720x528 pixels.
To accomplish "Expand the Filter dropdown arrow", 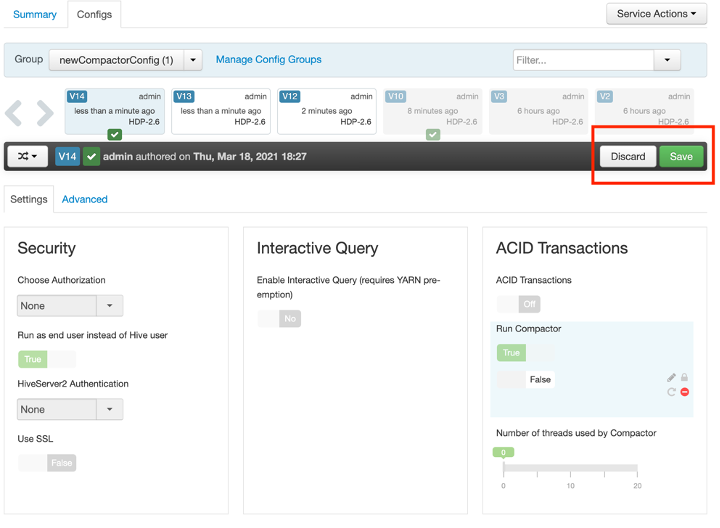I will pyautogui.click(x=667, y=60).
